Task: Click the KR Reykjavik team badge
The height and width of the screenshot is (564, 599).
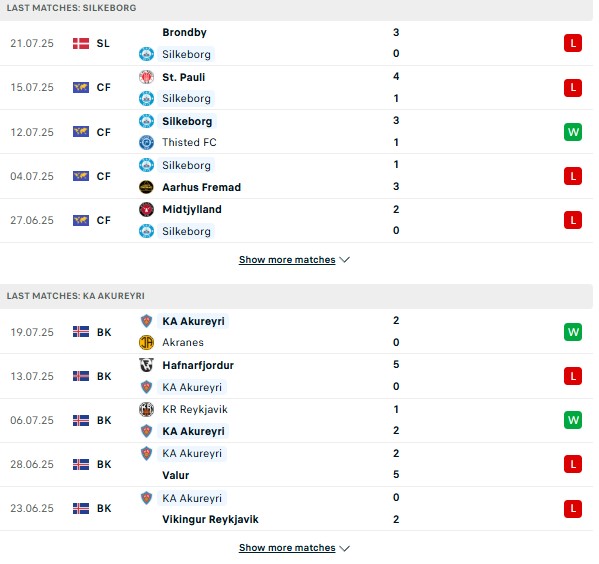Action: 146,409
